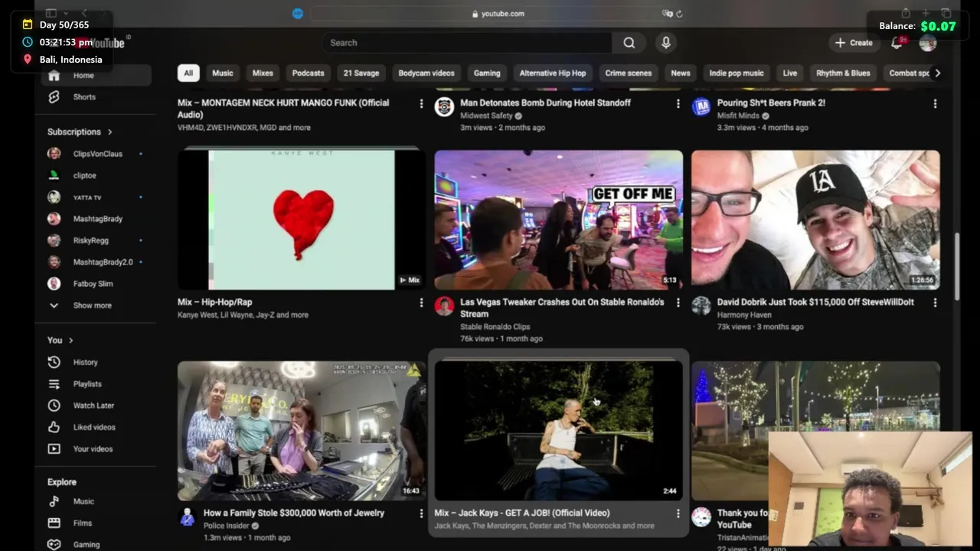This screenshot has height=551, width=980.
Task: Open Stable Ronaldo Clips channel avatar
Action: (x=444, y=306)
